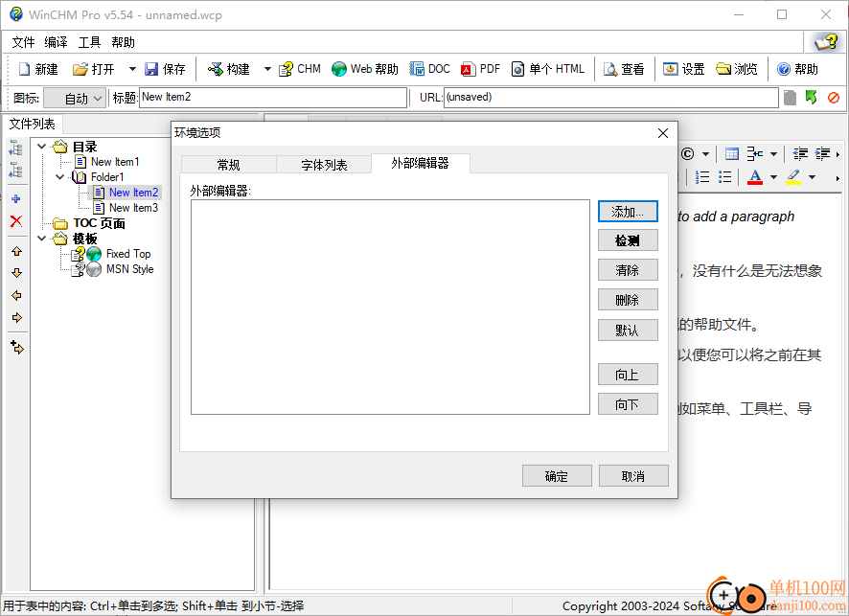
Task: Click the 检测 button
Action: (628, 240)
